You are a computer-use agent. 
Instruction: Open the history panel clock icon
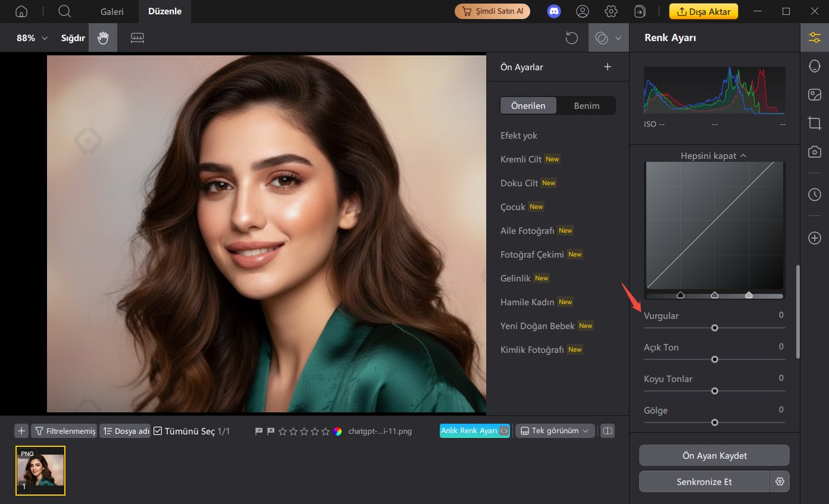coord(814,195)
